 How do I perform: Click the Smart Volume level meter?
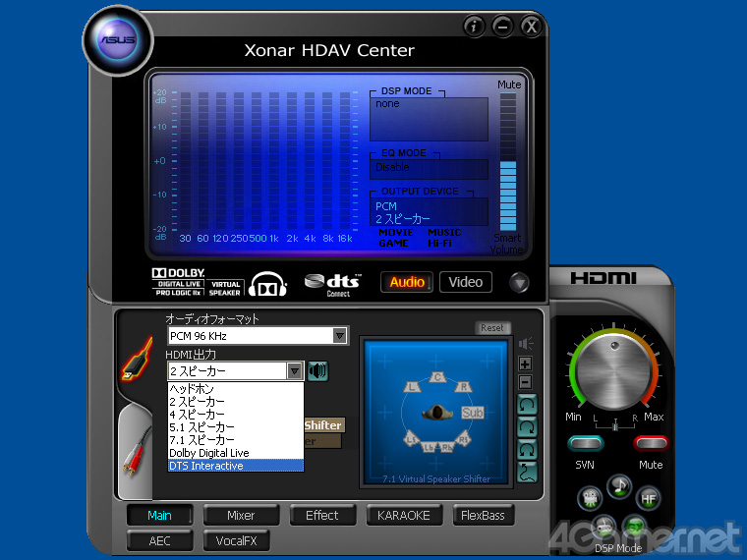508,162
